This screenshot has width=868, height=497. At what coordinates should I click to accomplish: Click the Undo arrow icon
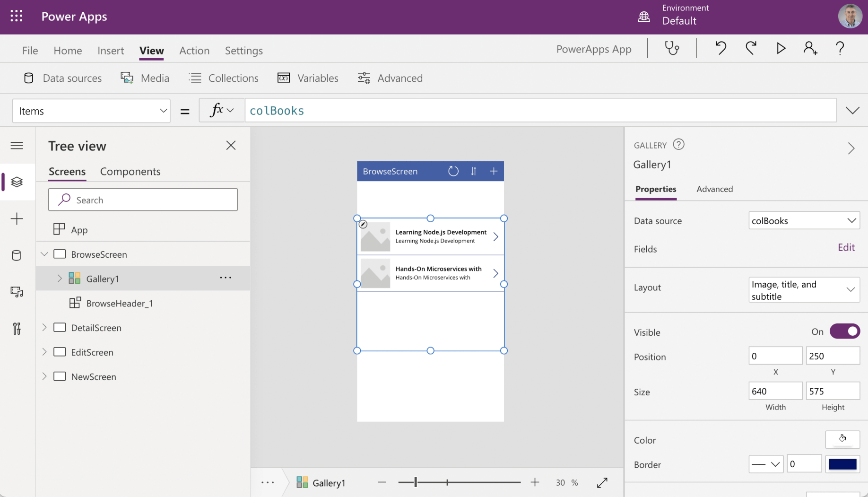coord(720,48)
